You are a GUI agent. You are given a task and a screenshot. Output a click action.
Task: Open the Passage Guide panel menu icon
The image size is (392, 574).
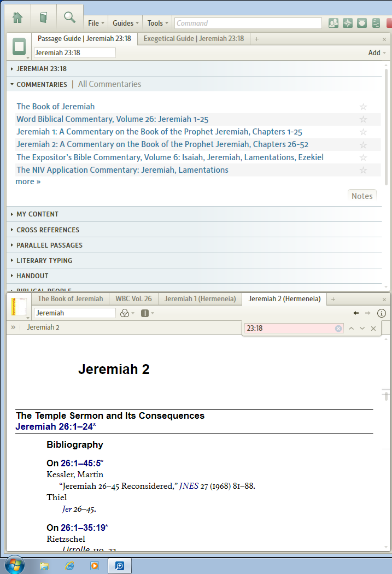19,47
